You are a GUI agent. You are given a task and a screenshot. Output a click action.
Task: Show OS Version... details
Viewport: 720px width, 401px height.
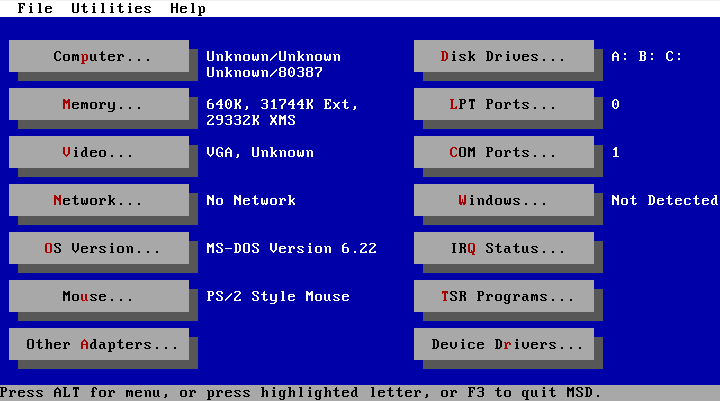click(x=99, y=248)
